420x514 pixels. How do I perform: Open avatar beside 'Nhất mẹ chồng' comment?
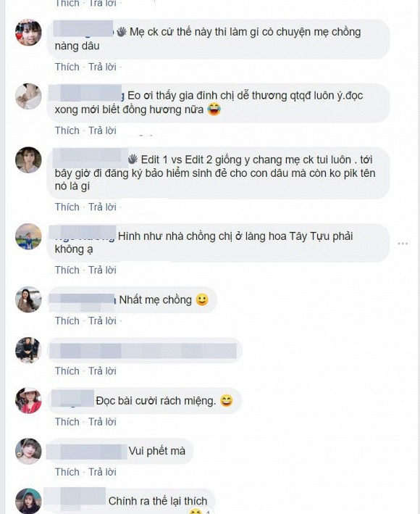[x=28, y=299]
